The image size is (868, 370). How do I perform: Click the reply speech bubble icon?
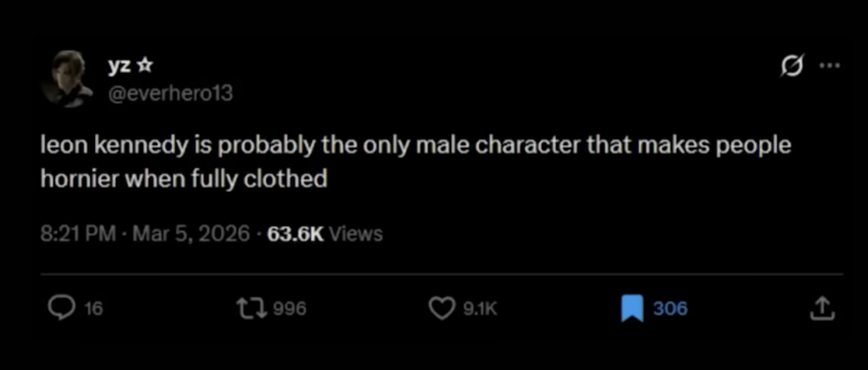click(x=62, y=309)
